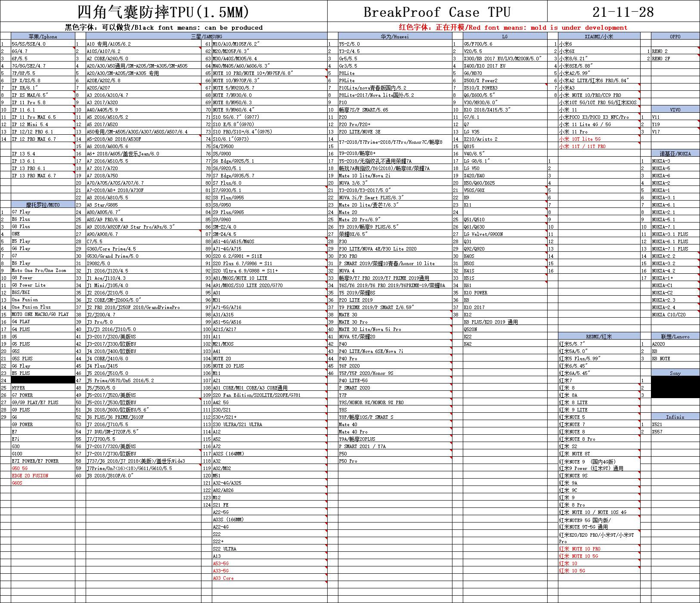Image resolution: width=700 pixels, height=603 pixels.
Task: Select red cell 红米 NOTE 10 PRO
Action: pyautogui.click(x=599, y=549)
